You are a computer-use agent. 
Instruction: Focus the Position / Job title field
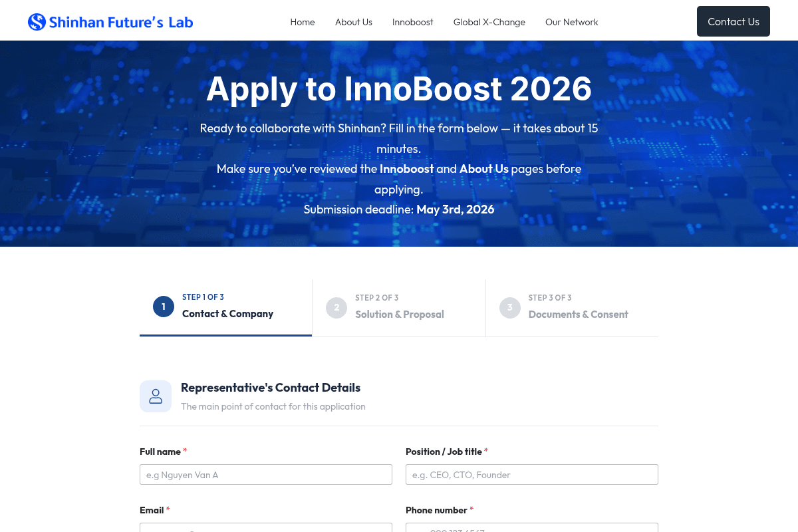click(531, 474)
